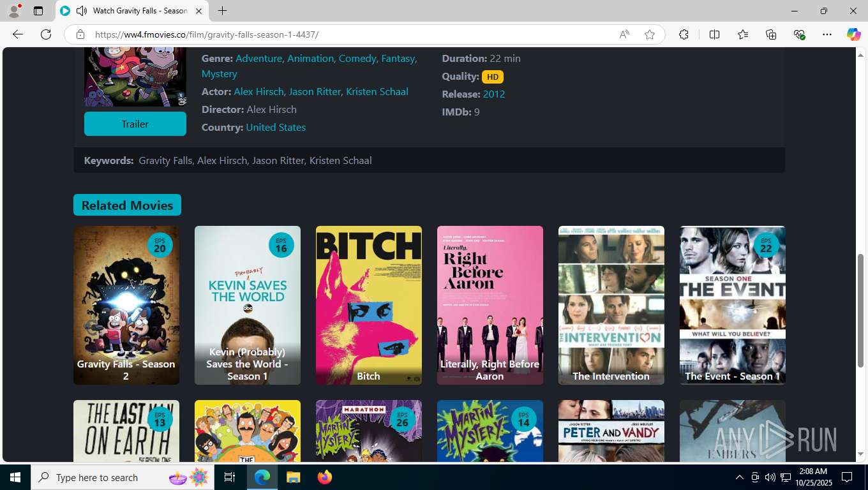868x490 pixels.
Task: Open browser Extensions puzzle icon
Action: [x=684, y=34]
